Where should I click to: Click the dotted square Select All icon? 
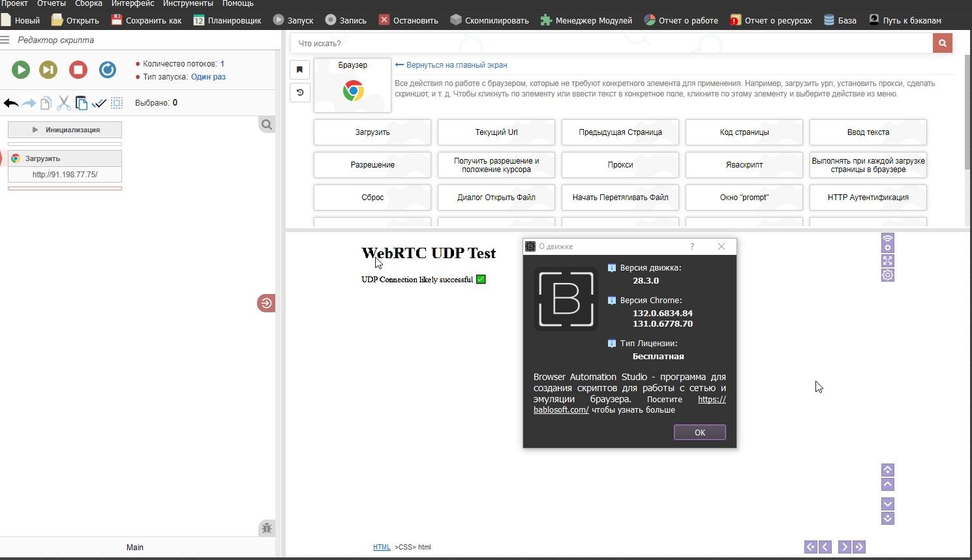point(117,103)
